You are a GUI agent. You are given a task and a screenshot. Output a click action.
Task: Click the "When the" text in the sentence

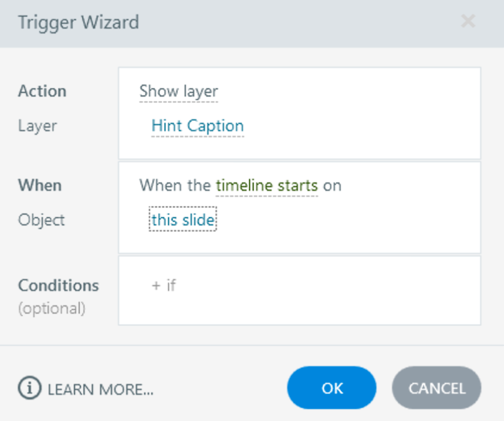(x=175, y=186)
